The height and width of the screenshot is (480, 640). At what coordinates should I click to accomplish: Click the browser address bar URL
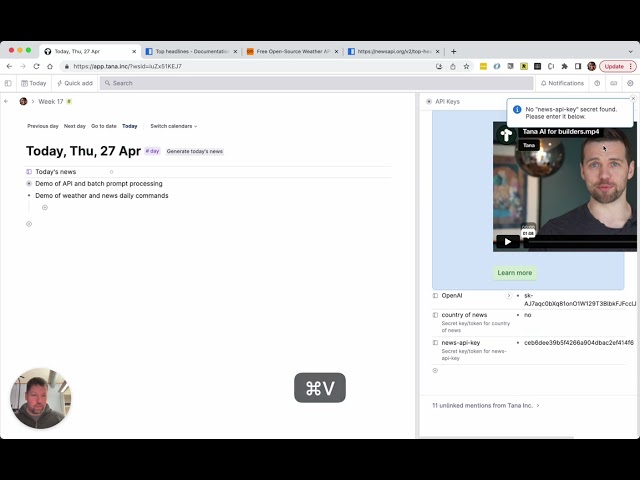tap(127, 66)
